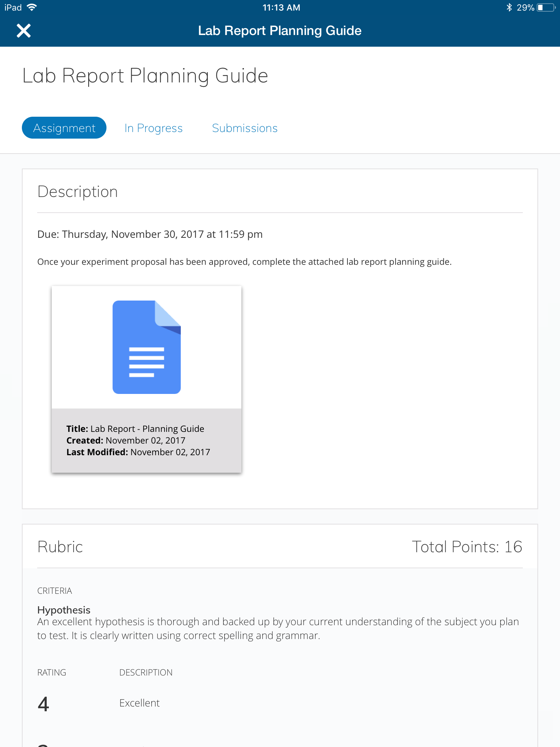Viewport: 560px width, 747px height.
Task: Click the navigation bar title text
Action: pos(280,31)
